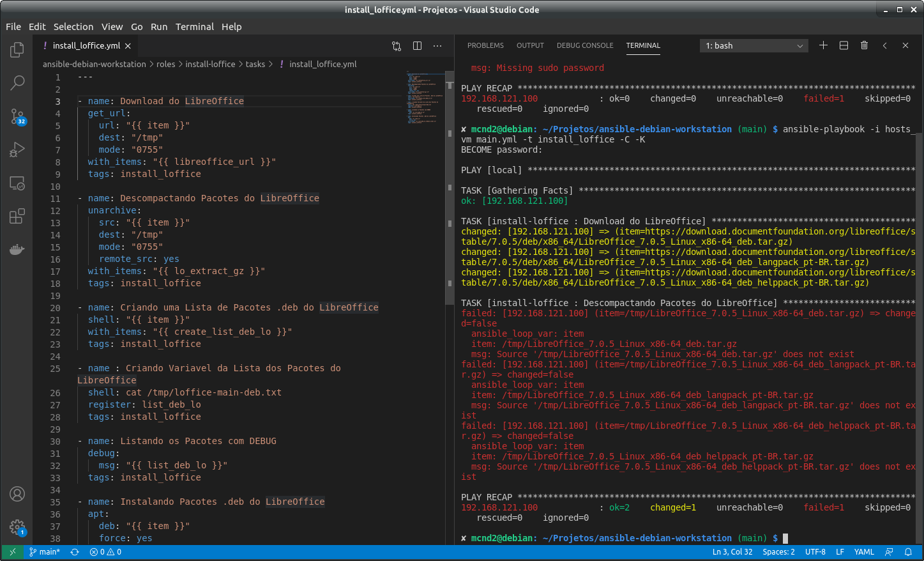Switch to the OUTPUT panel tab
Image resolution: width=924 pixels, height=561 pixels.
[x=530, y=46]
